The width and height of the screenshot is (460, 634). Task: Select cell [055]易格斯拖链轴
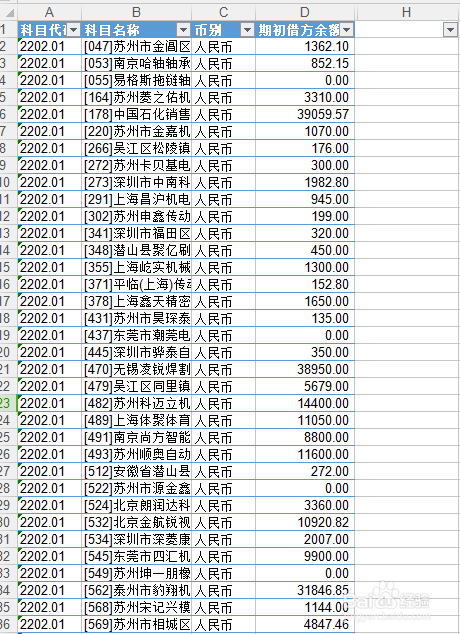point(136,80)
